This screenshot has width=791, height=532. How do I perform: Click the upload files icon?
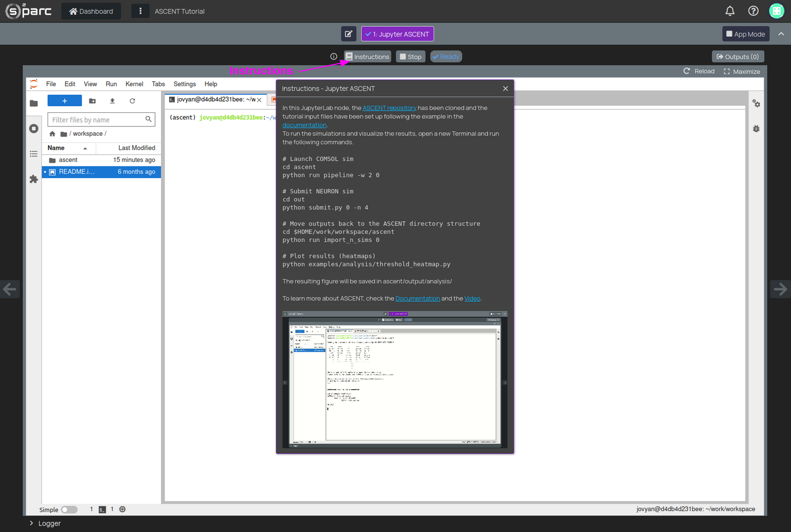pos(112,101)
